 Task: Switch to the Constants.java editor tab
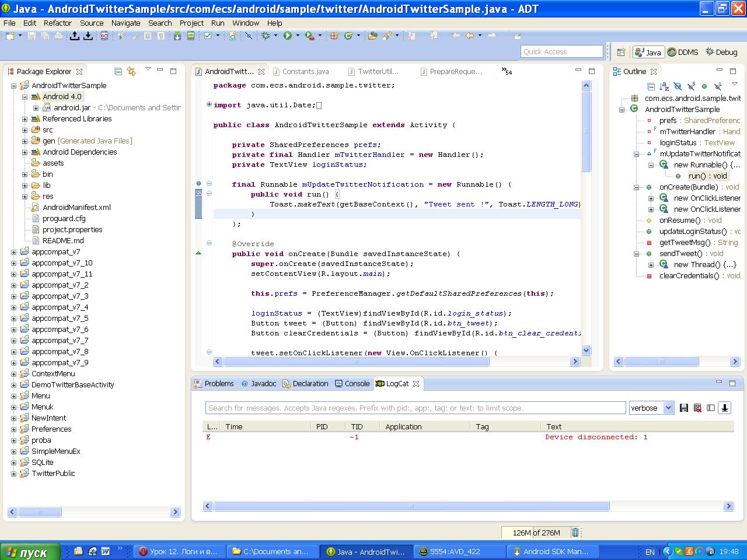click(x=305, y=72)
